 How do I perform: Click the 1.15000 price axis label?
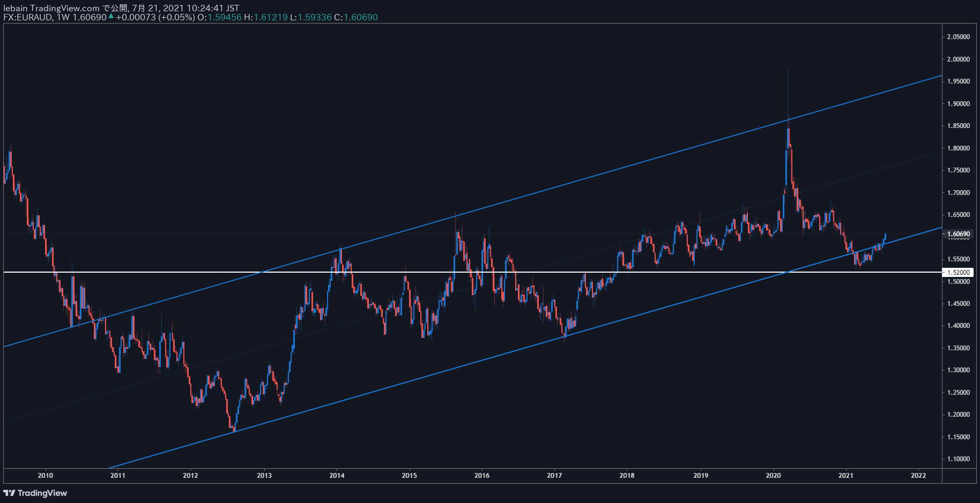coord(958,437)
